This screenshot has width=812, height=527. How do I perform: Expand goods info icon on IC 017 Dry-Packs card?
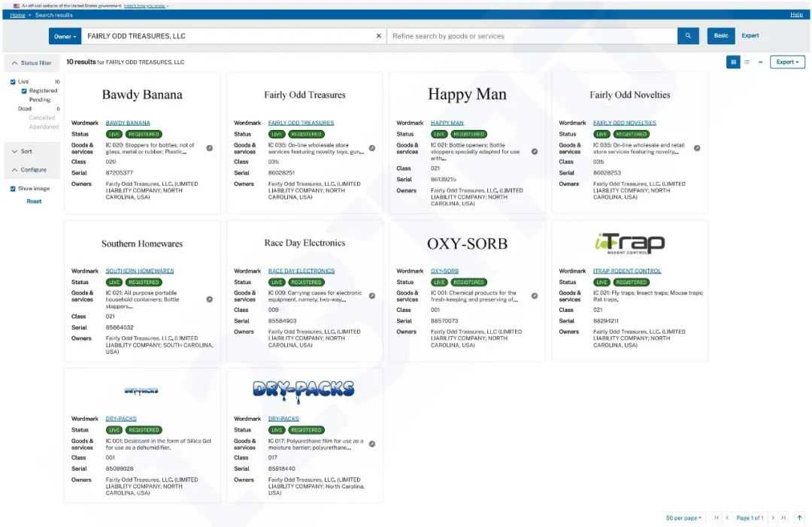(x=372, y=444)
